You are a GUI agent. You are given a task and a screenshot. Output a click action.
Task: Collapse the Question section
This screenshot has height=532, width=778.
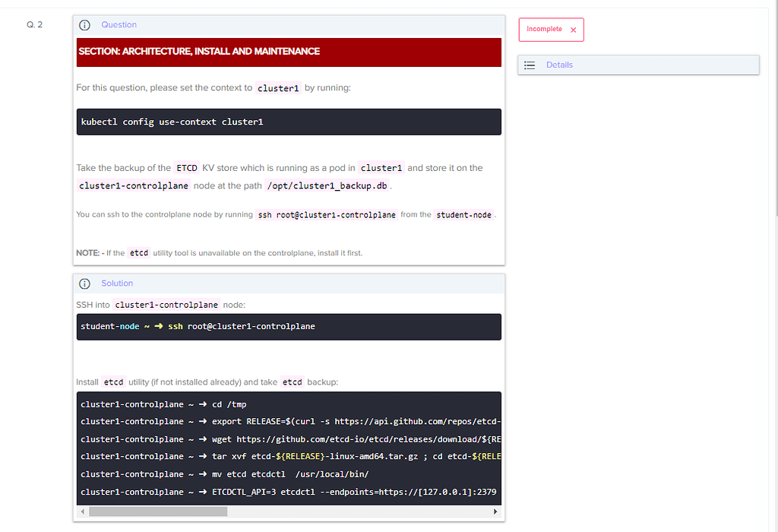(x=119, y=25)
